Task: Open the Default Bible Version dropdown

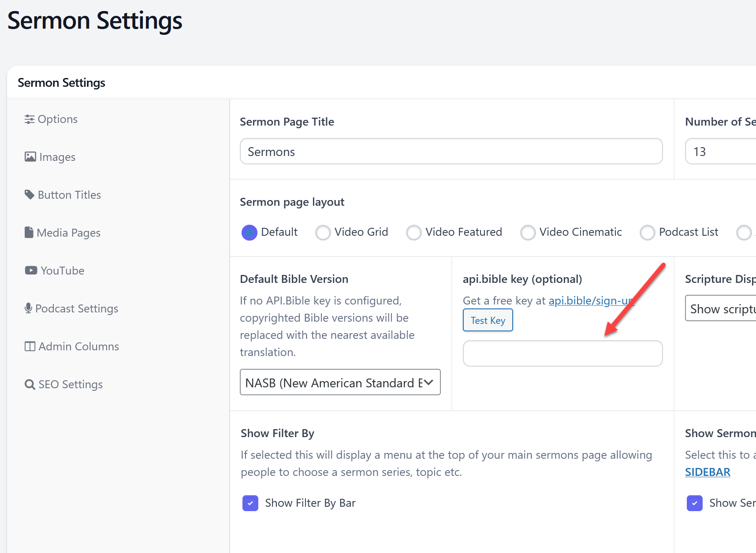Action: point(340,382)
